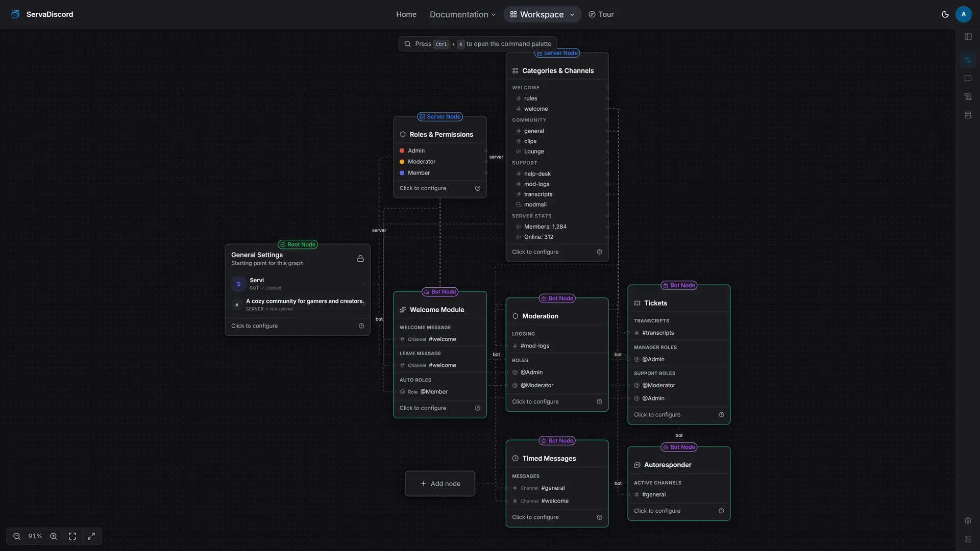Click the Servi bot avatar S
Image resolution: width=980 pixels, height=551 pixels.
[x=238, y=284]
